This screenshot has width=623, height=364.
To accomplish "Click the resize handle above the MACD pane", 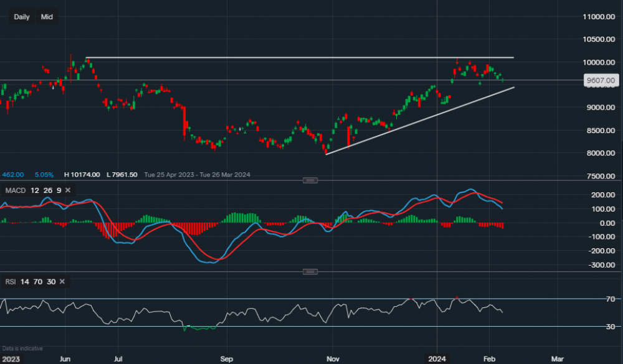I will 310,180.
